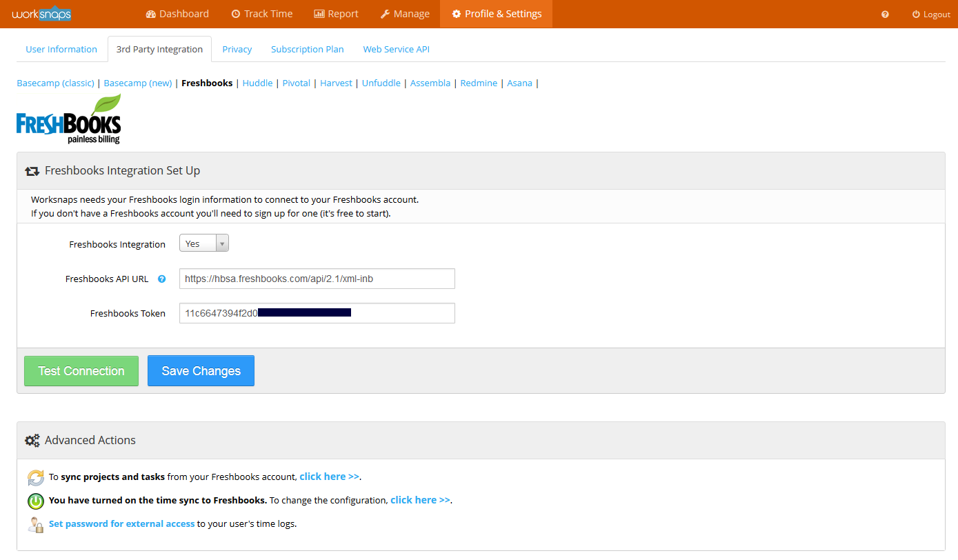Click the Freshbooks API URL help icon
This screenshot has height=560, width=958.
pyautogui.click(x=161, y=279)
